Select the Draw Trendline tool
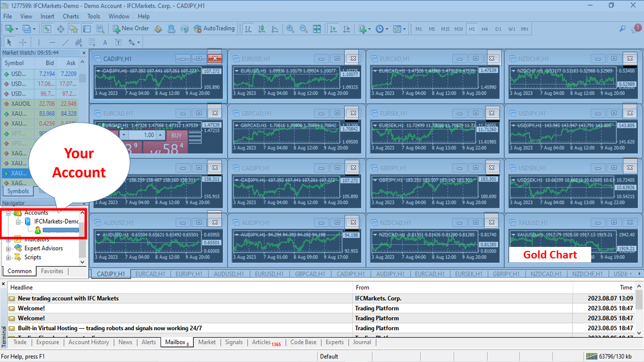 66,42
